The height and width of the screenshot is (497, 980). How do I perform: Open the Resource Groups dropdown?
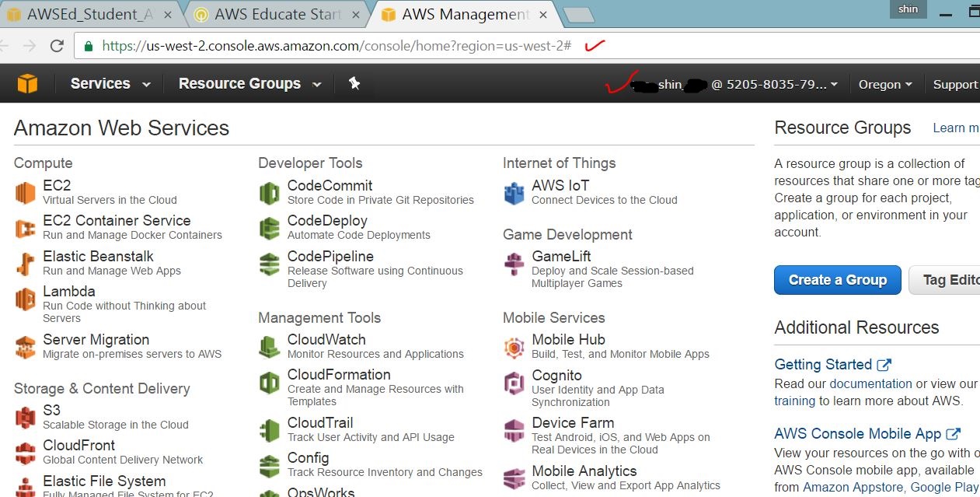click(249, 84)
